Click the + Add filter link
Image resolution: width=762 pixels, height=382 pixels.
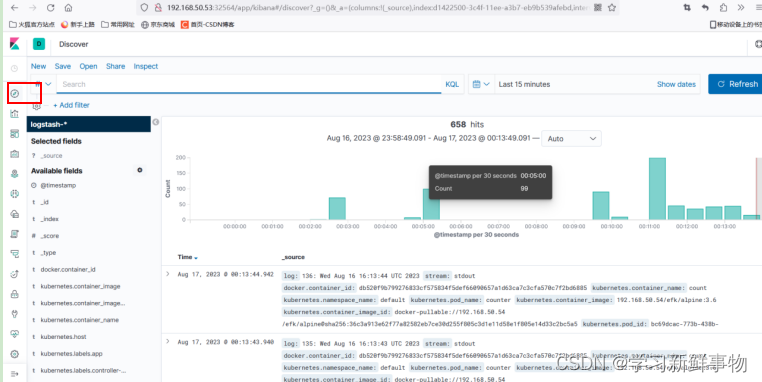[71, 105]
